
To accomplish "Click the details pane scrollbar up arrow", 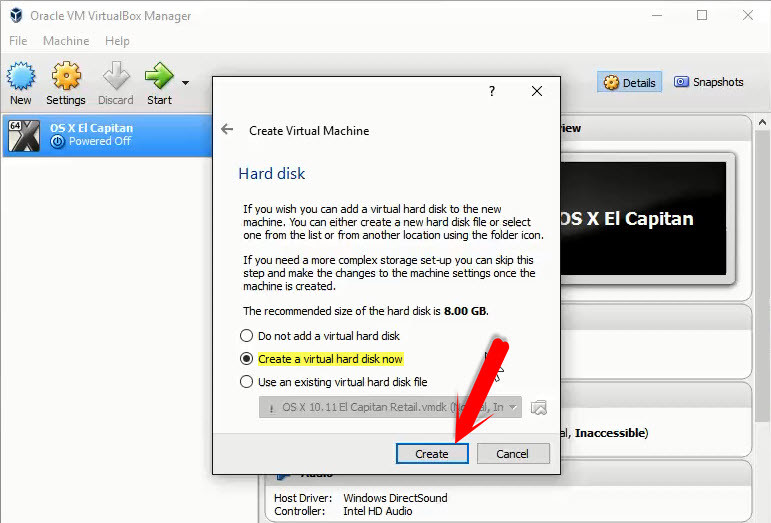I will 763,122.
